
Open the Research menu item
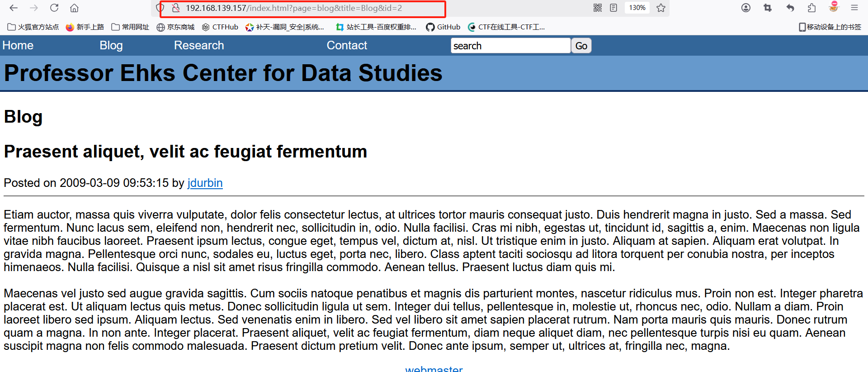click(199, 45)
